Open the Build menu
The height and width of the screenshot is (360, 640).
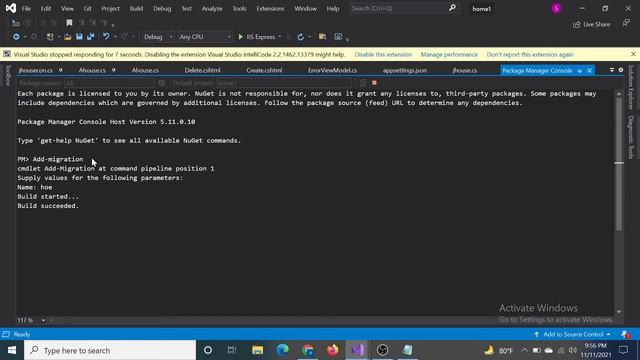(136, 8)
